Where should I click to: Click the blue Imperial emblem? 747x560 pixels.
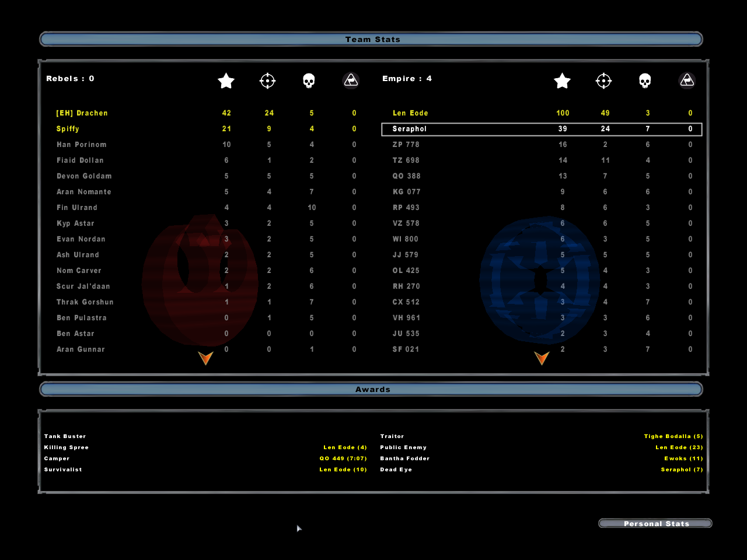(x=539, y=280)
